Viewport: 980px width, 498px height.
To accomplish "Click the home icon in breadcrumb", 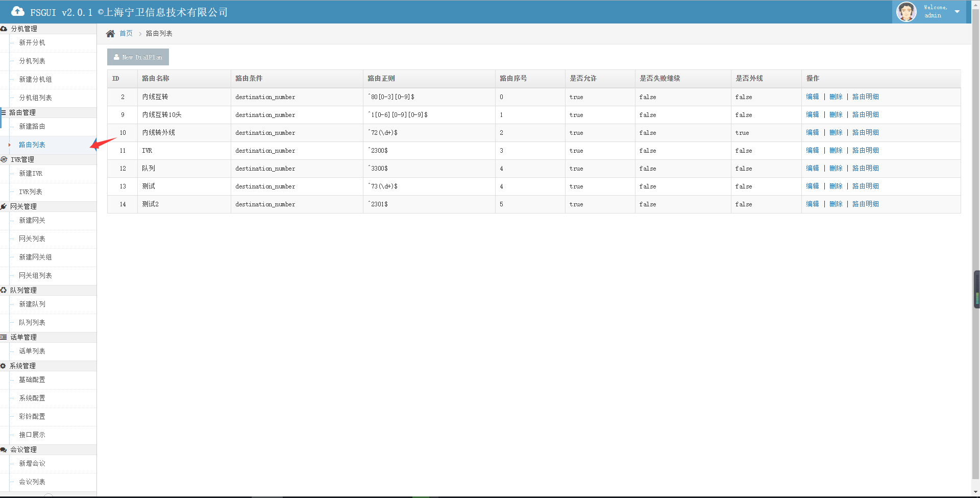I will pyautogui.click(x=110, y=34).
